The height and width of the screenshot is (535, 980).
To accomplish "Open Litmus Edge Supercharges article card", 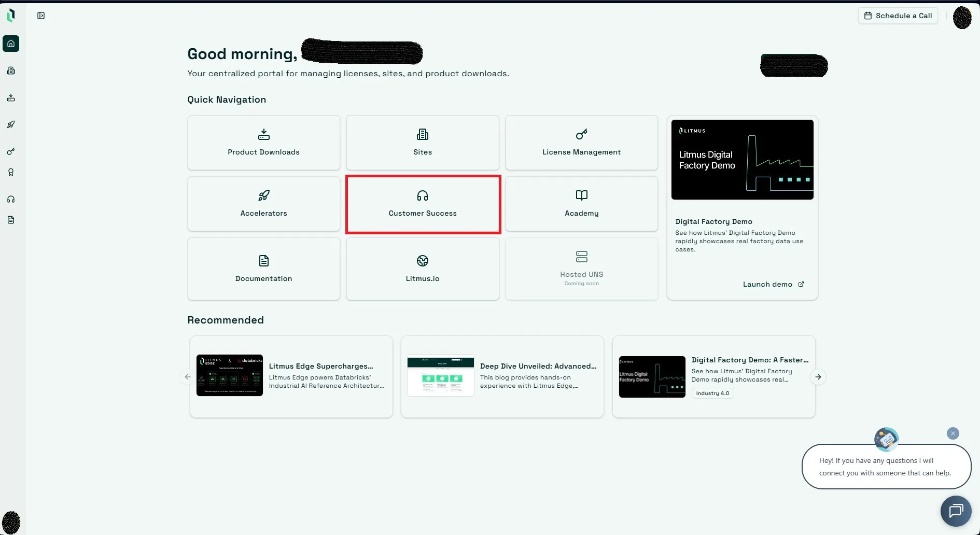I will coord(291,376).
